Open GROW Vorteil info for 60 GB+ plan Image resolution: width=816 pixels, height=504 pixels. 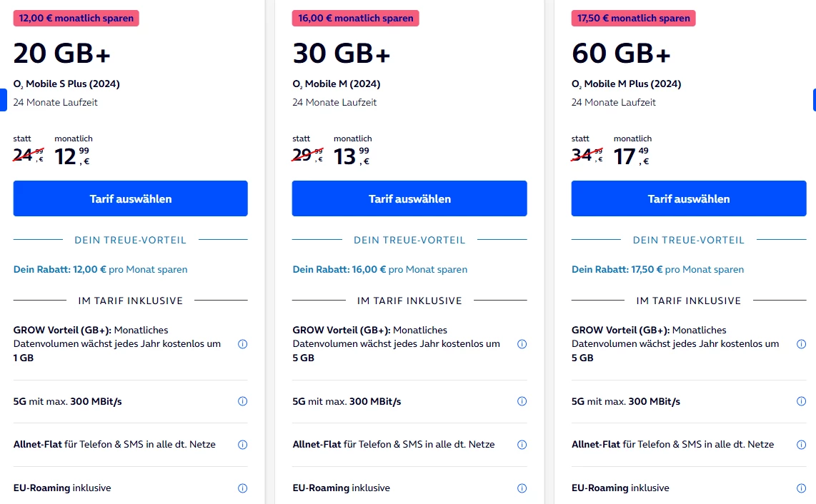[x=801, y=344]
